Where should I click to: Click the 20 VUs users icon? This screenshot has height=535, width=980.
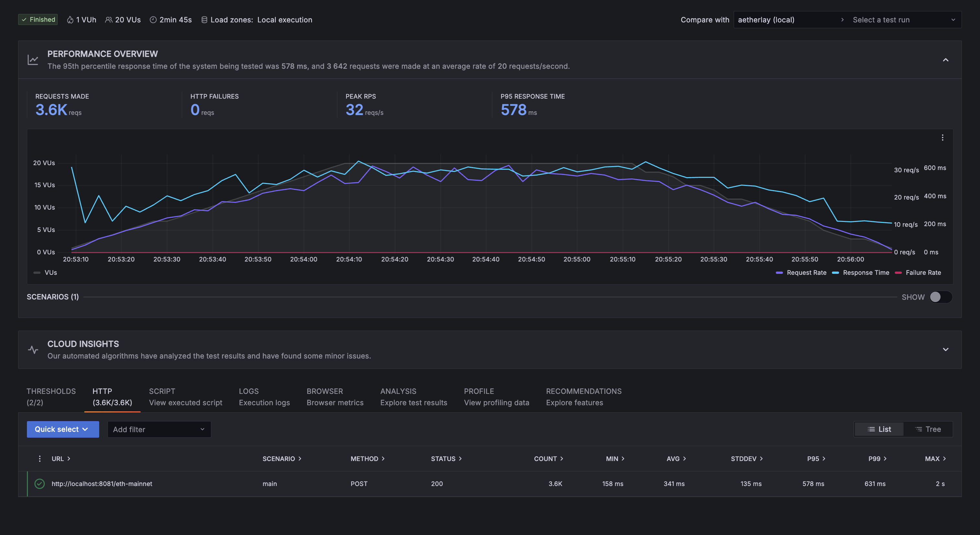[109, 20]
